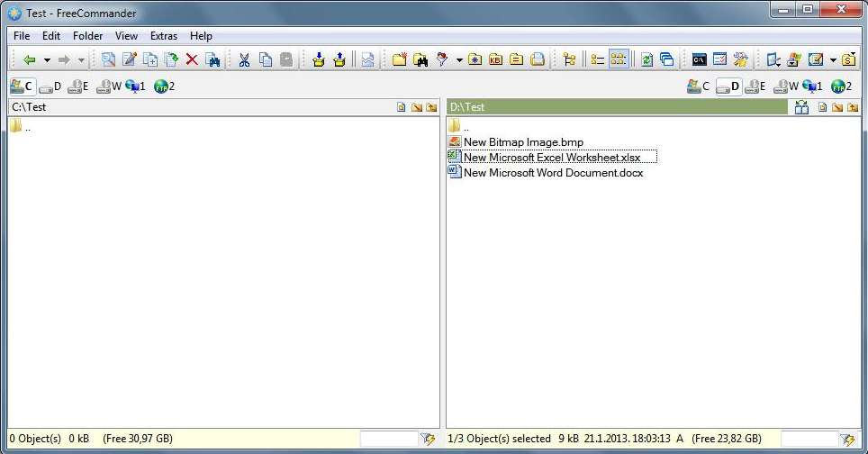Select drive W in right panel

click(786, 86)
